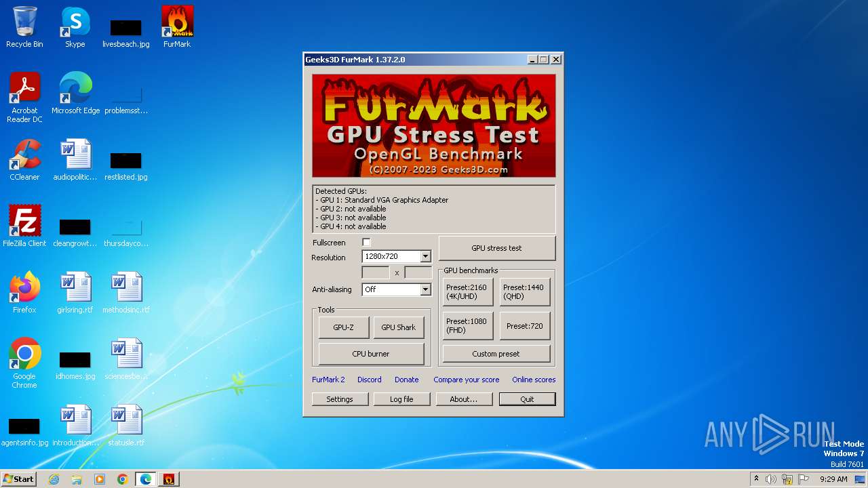Open the Recycle Bin desktop icon

point(24,27)
